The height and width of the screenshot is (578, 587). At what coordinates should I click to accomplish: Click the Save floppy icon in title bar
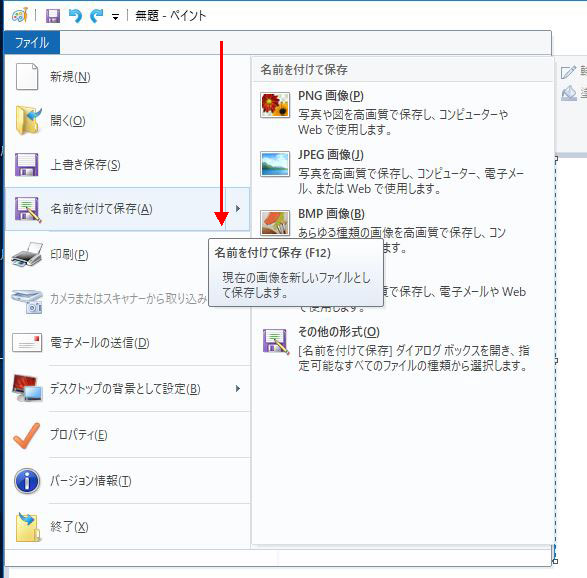pos(53,16)
